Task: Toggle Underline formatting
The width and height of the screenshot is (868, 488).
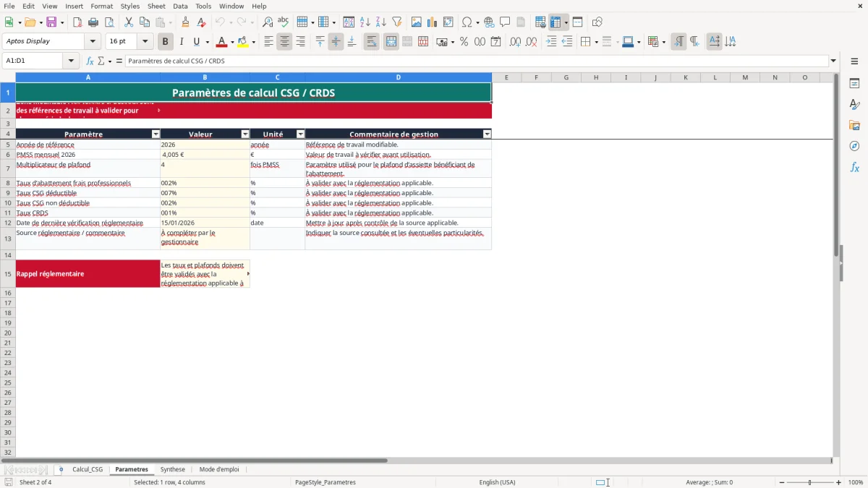Action: click(x=197, y=42)
